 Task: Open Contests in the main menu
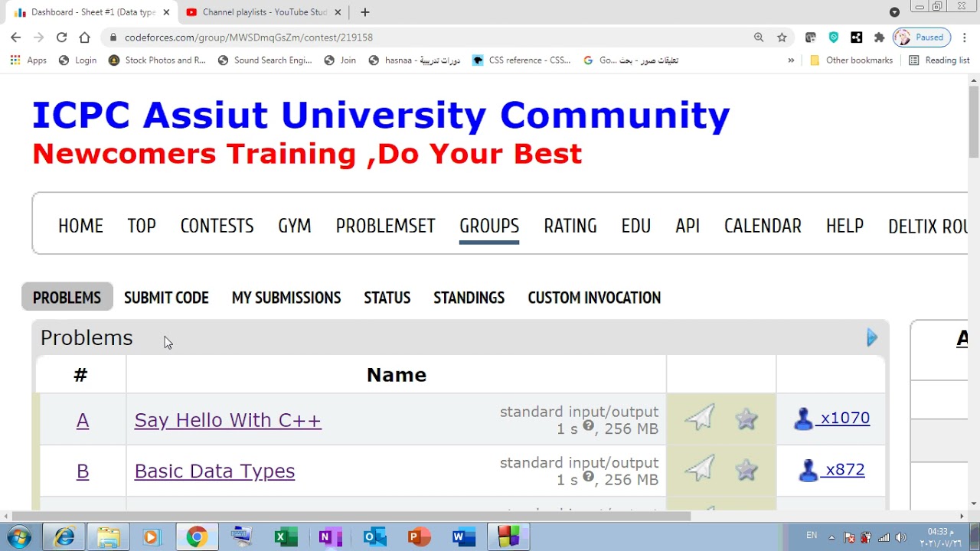(x=217, y=226)
